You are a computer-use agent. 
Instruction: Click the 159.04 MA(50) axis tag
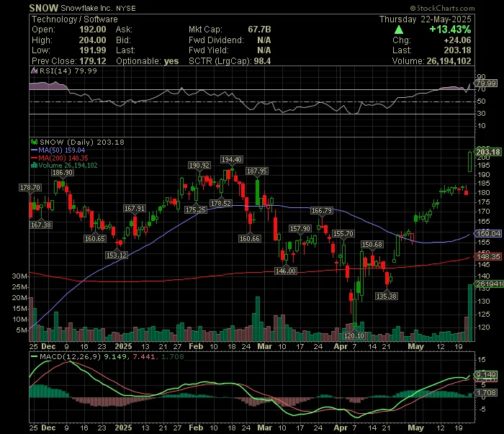coord(488,233)
